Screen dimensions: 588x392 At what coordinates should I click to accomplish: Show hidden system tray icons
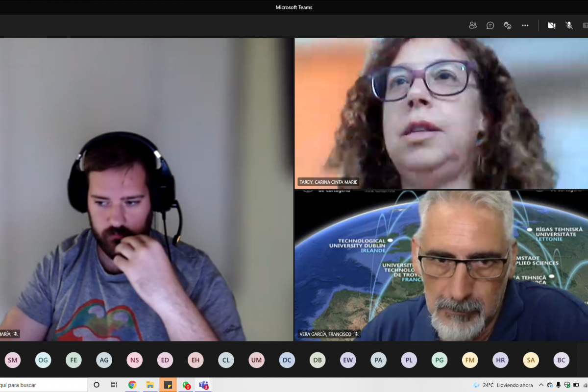(x=541, y=385)
